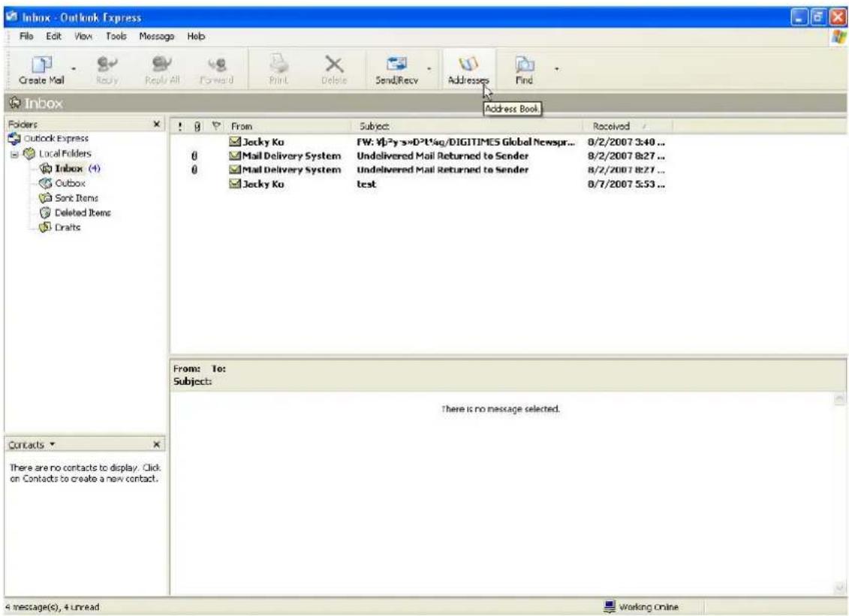Close the Contacts pane
This screenshot has width=849, height=616.
click(x=156, y=444)
